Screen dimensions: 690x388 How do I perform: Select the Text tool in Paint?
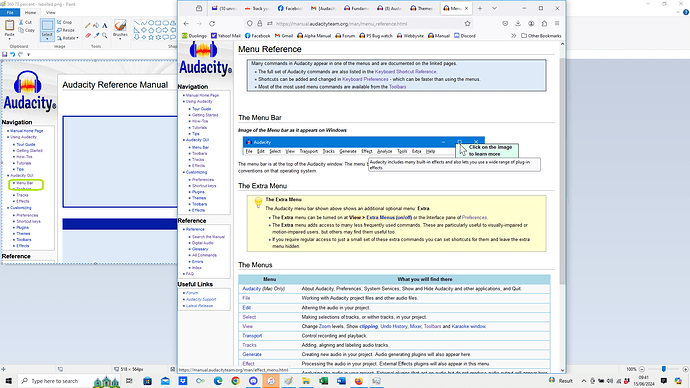point(105,26)
